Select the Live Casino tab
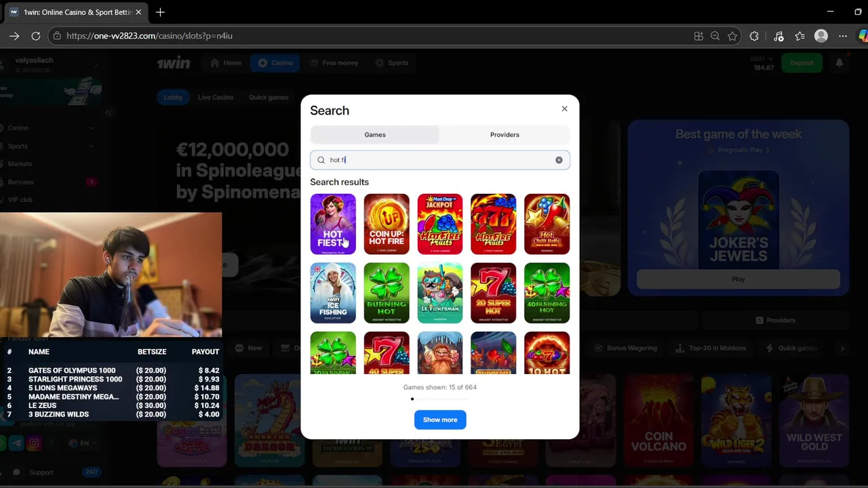Screen dimensions: 868x488 (216, 97)
